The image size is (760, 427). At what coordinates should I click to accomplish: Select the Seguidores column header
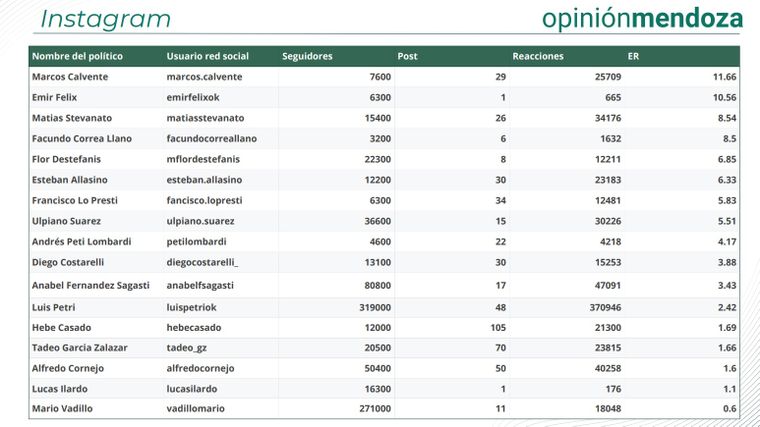(x=308, y=56)
